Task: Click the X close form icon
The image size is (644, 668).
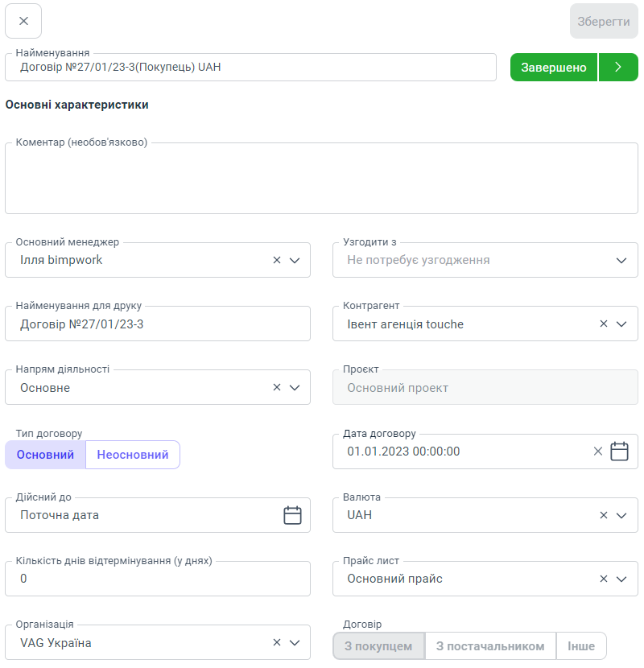Action: [x=23, y=21]
